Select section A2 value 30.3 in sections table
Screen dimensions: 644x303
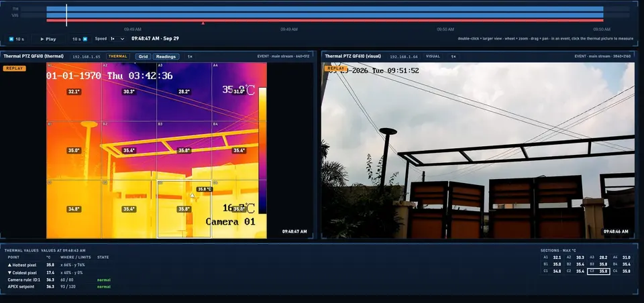575,257
